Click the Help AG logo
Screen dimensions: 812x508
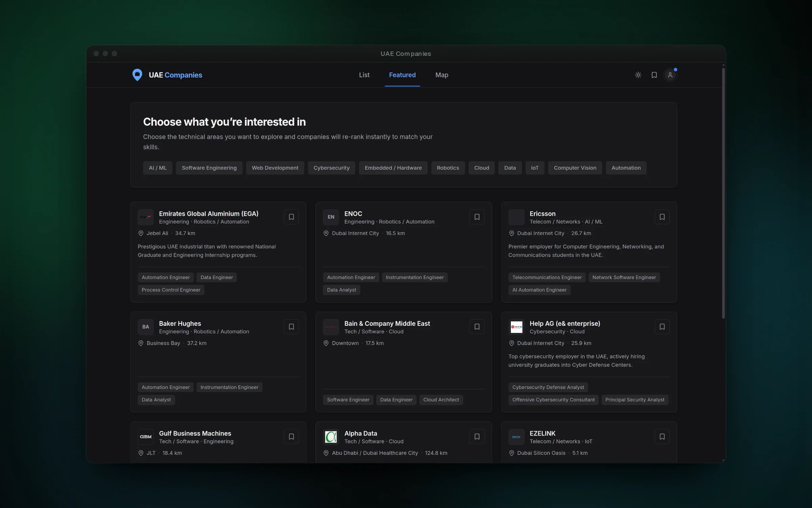pyautogui.click(x=516, y=327)
